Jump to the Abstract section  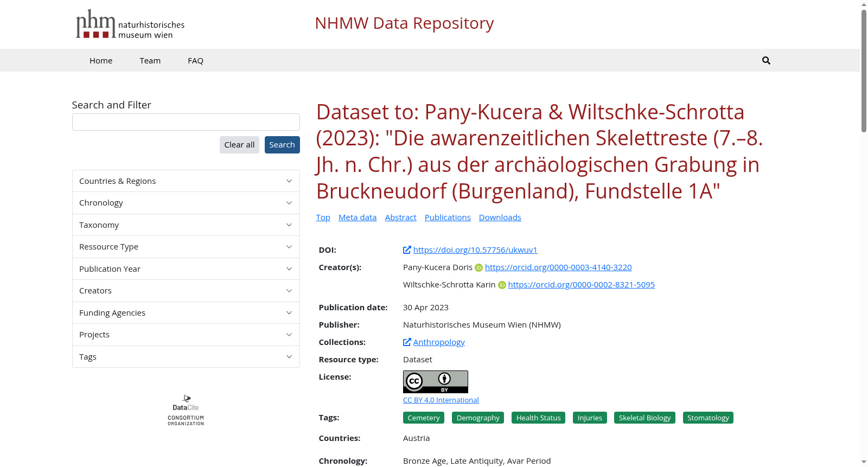401,217
